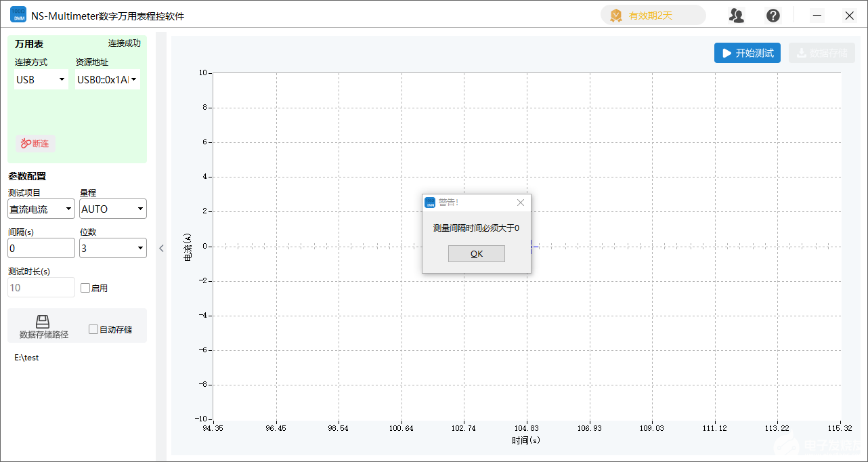Close the warning dialog with X
Viewport: 868px width, 462px height.
click(520, 203)
